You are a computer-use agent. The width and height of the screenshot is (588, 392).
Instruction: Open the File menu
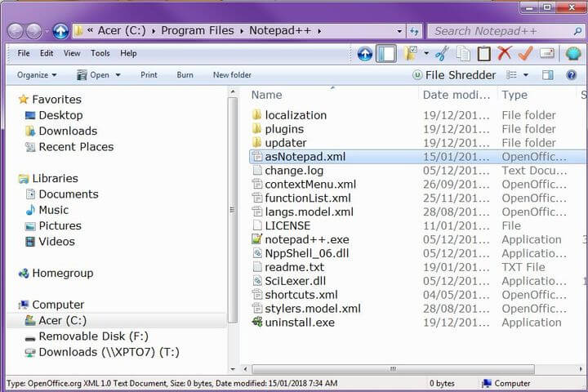[x=24, y=53]
